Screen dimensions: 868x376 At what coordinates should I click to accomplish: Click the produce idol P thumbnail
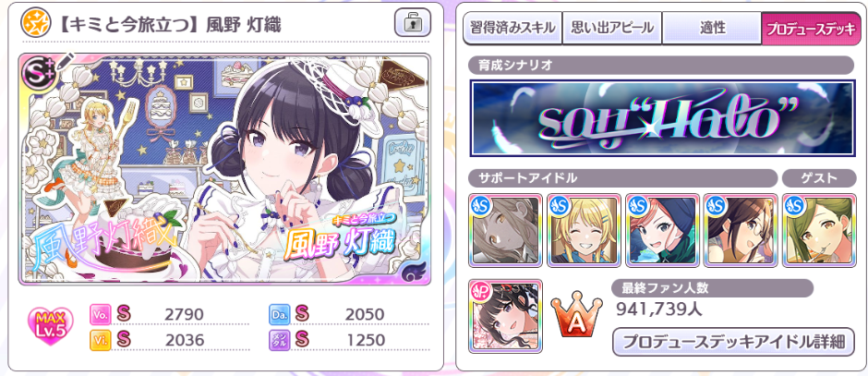click(505, 316)
